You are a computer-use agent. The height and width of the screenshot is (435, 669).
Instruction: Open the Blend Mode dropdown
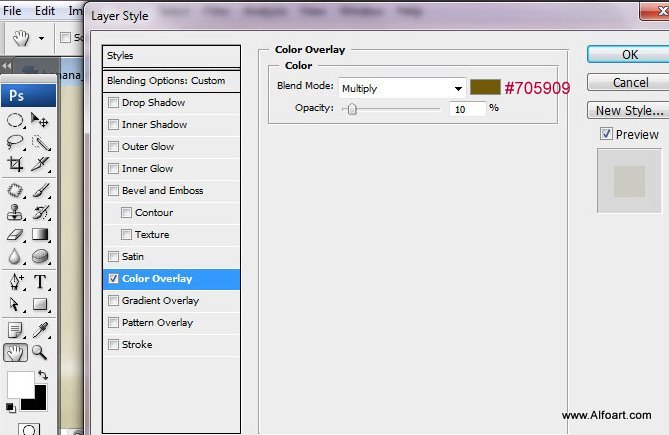(x=402, y=88)
